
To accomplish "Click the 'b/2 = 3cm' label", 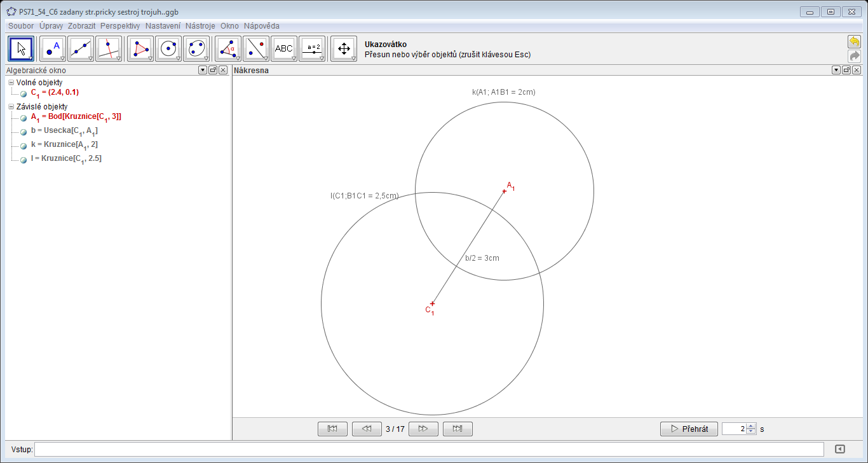I will pos(482,258).
